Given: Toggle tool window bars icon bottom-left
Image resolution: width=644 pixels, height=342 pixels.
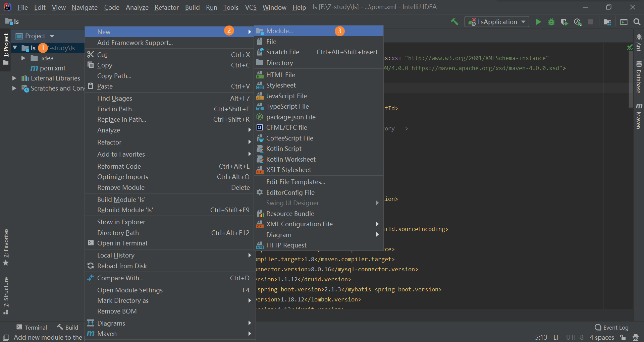Looking at the screenshot, I should point(6,337).
